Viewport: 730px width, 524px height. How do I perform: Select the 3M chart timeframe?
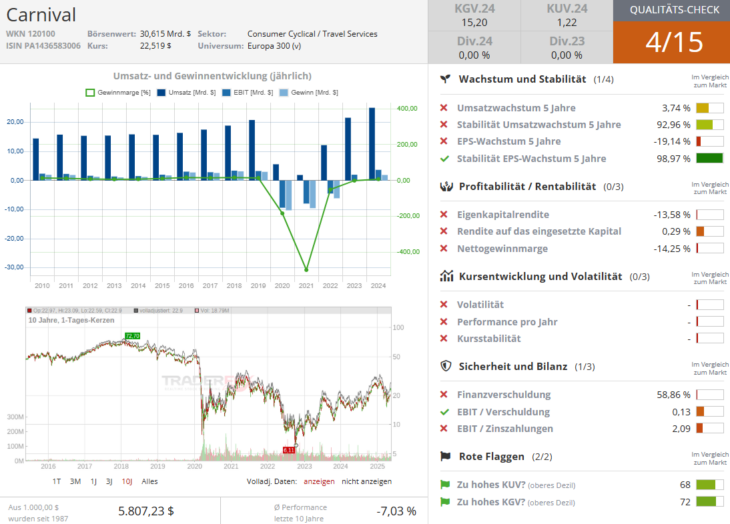(x=75, y=481)
